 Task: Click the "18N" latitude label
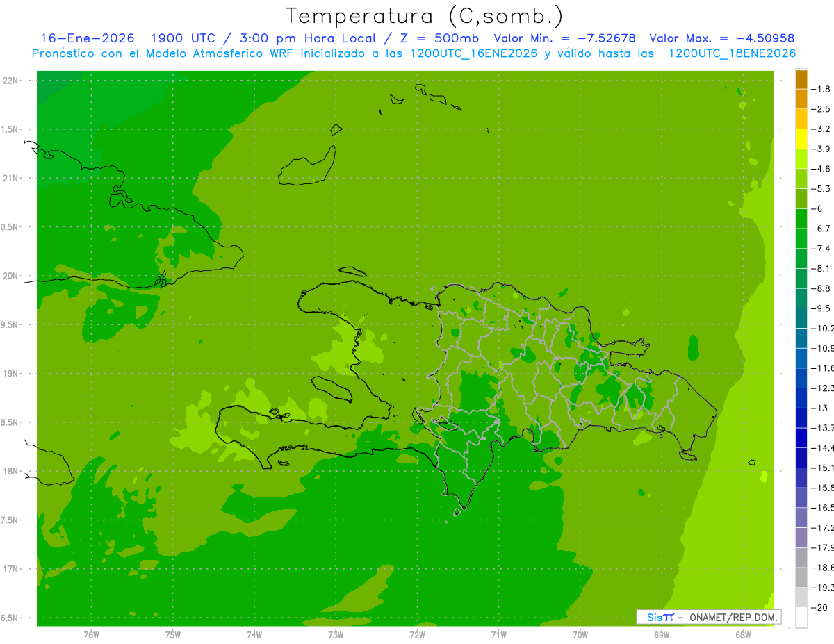(10, 471)
